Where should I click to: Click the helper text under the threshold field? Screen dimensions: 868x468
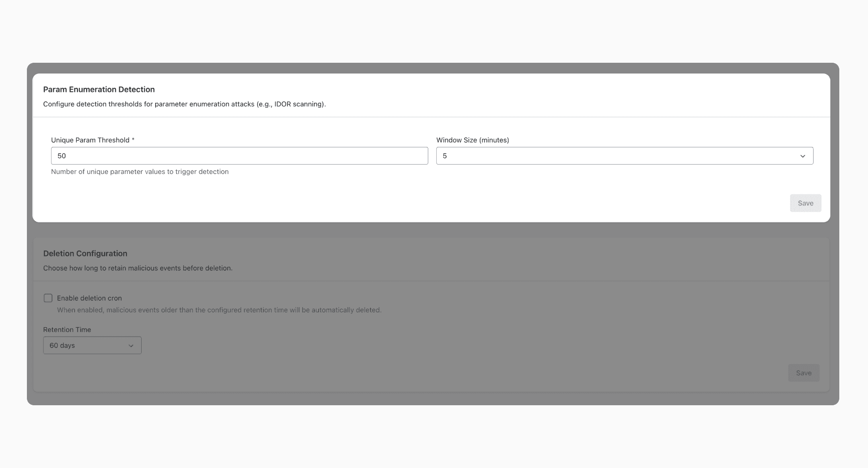pos(140,171)
